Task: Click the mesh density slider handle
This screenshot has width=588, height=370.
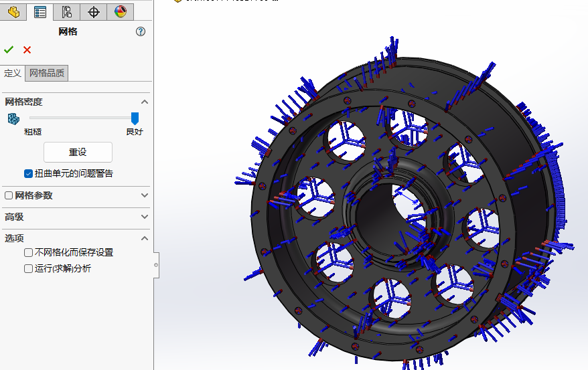Action: 135,118
